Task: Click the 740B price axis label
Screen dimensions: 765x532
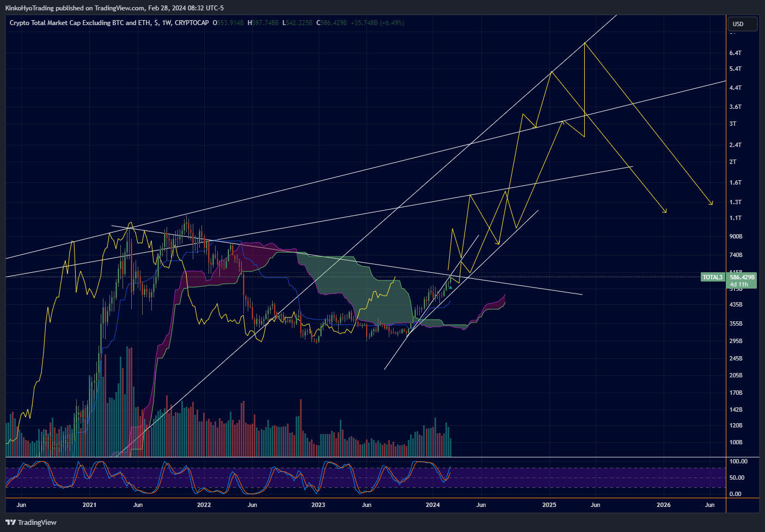Action: pos(736,255)
